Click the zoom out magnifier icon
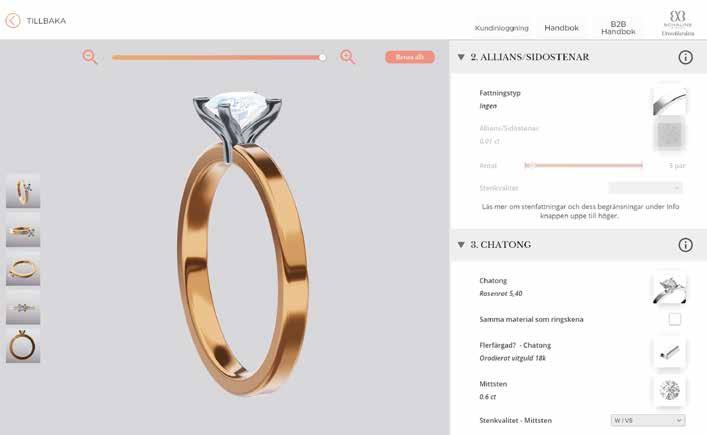The height and width of the screenshot is (435, 707). pyautogui.click(x=90, y=57)
